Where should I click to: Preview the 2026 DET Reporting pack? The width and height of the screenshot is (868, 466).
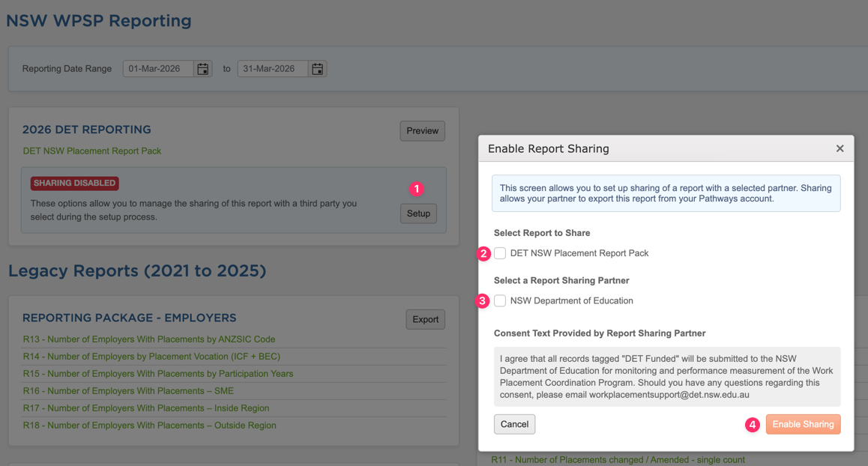[x=422, y=130]
